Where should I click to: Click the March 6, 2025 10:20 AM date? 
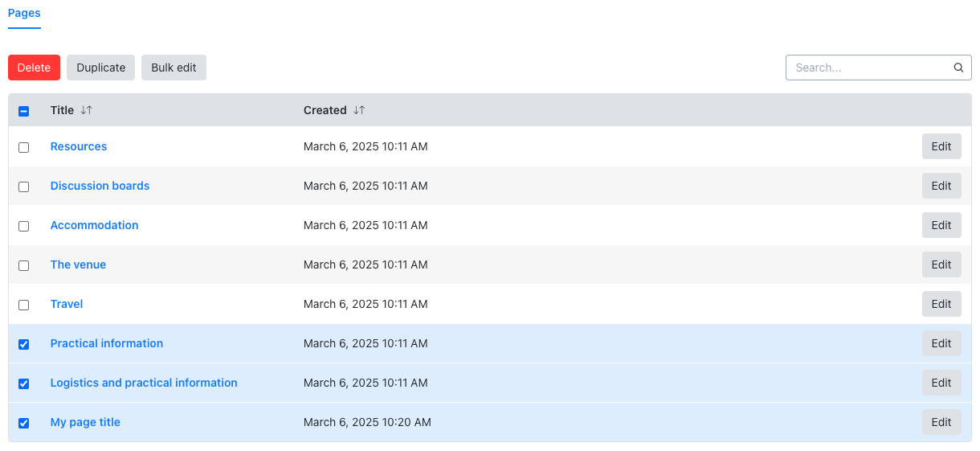[x=367, y=422]
